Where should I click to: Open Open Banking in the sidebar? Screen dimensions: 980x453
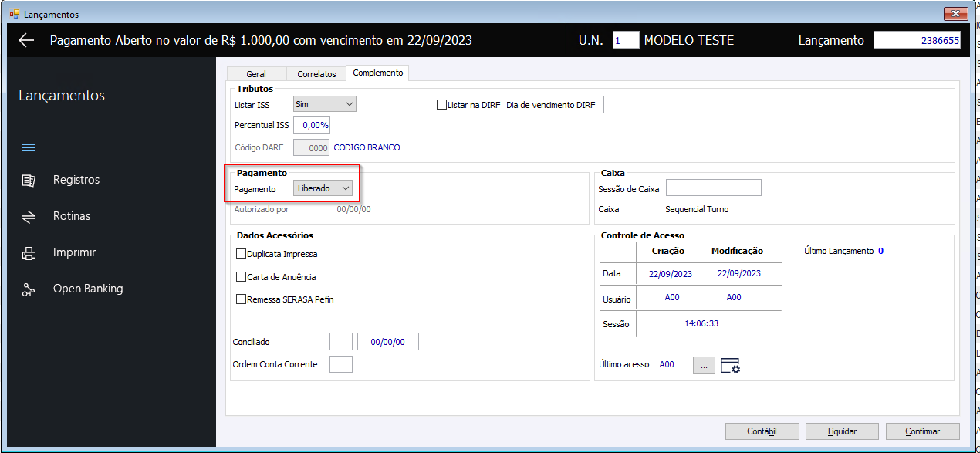tap(88, 289)
